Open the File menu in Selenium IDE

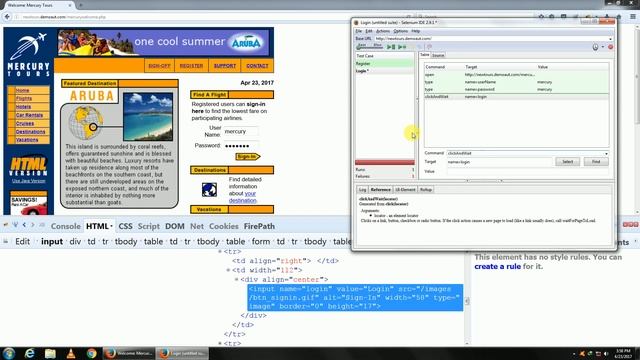pyautogui.click(x=358, y=31)
